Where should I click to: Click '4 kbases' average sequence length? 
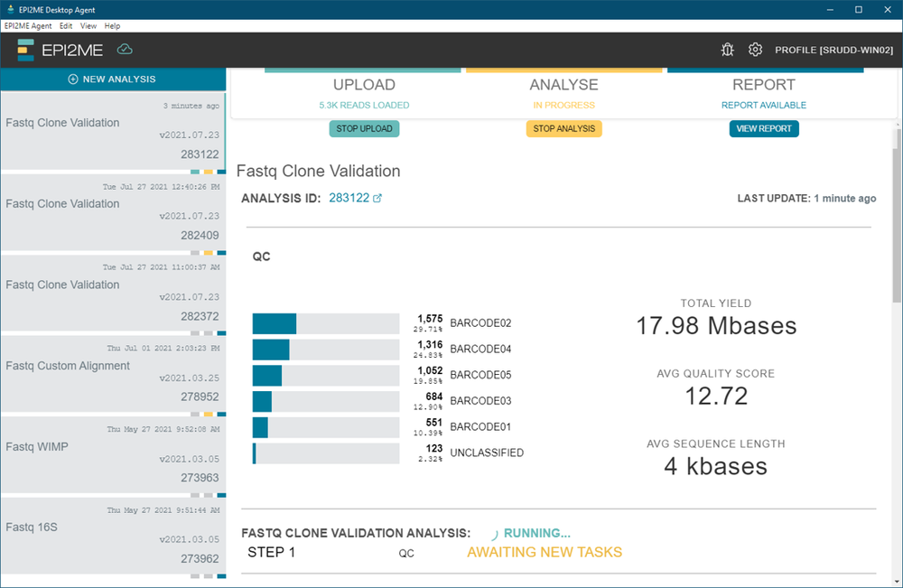(716, 466)
